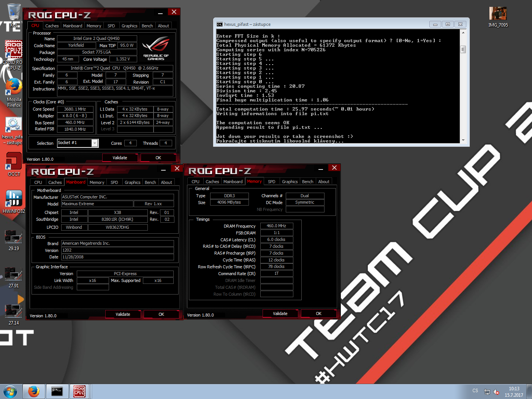Open the IMG_7095 image on the desktop
532x399 pixels.
(x=498, y=17)
